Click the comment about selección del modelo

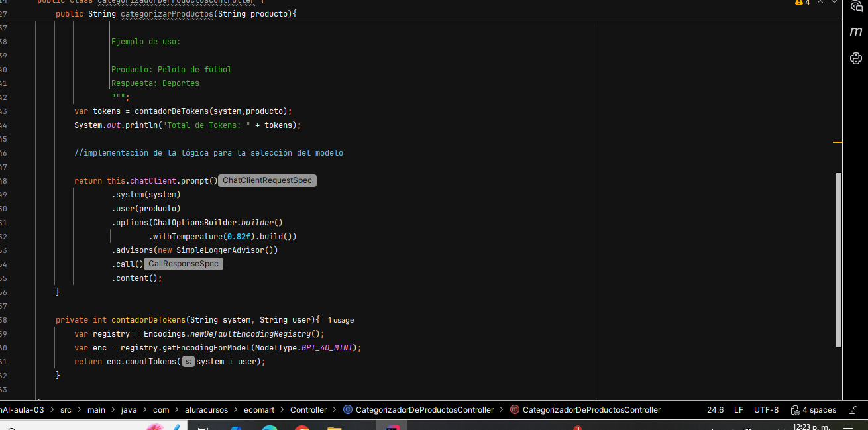coord(209,152)
